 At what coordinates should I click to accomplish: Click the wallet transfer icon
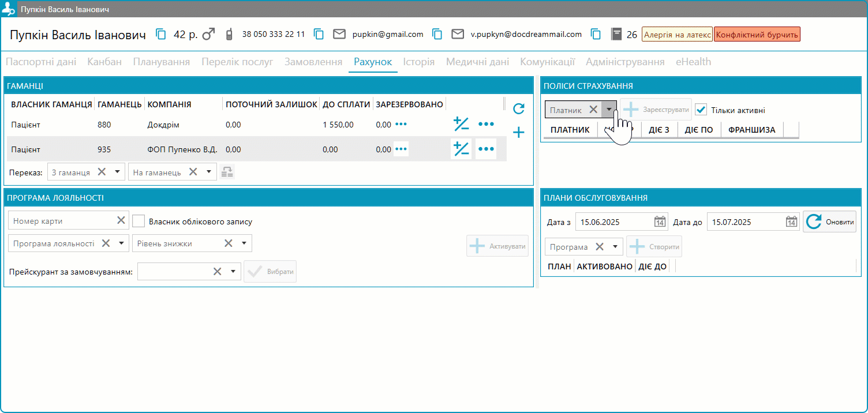(x=227, y=172)
